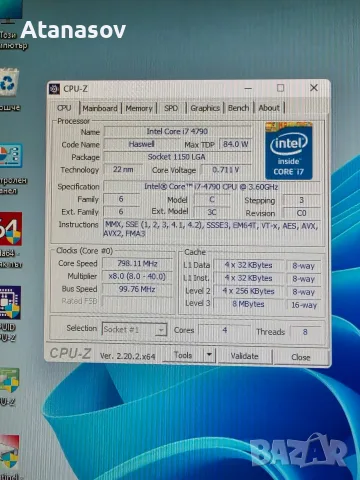This screenshot has width=360, height=480.
Task: Switch to the Graphics tab
Action: [x=205, y=108]
